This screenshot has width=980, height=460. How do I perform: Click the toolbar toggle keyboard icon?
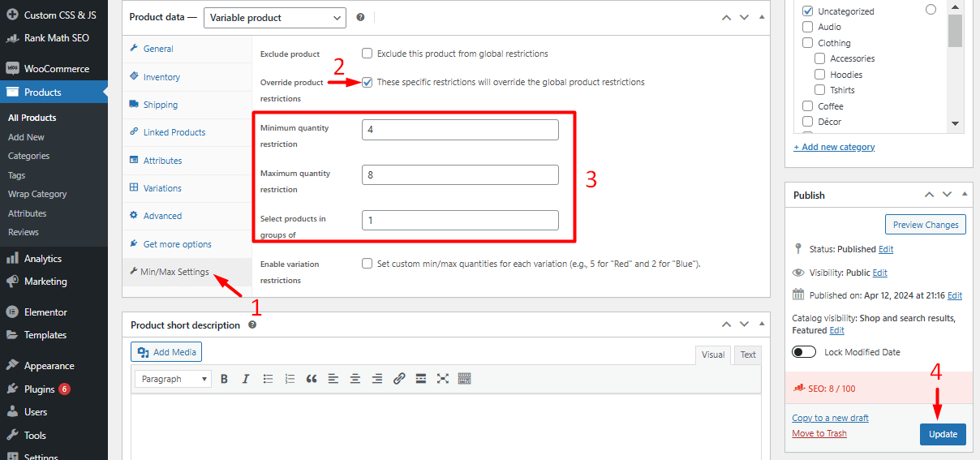click(x=464, y=379)
